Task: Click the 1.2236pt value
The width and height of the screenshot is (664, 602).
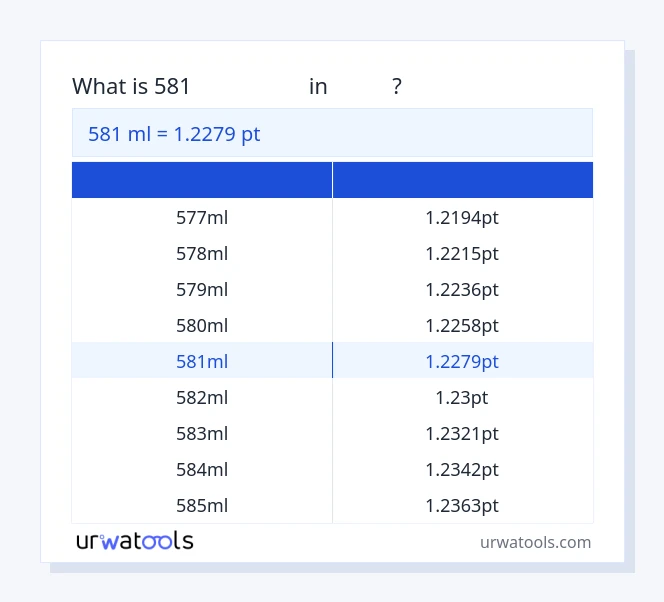Action: (x=462, y=289)
